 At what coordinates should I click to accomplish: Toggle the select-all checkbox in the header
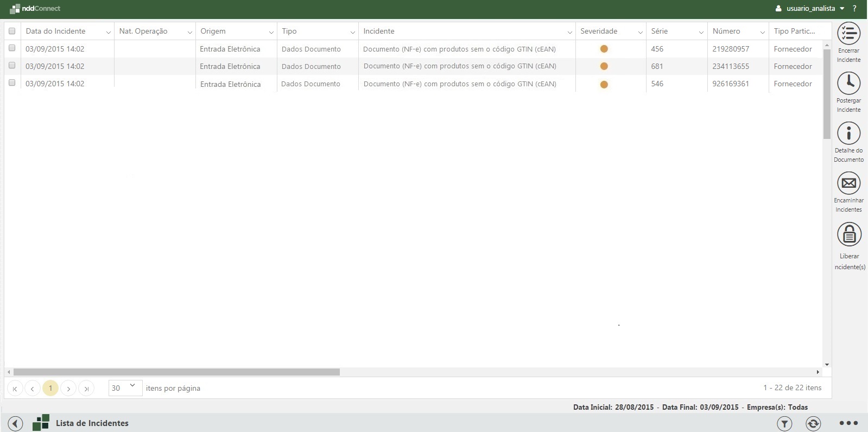(12, 31)
